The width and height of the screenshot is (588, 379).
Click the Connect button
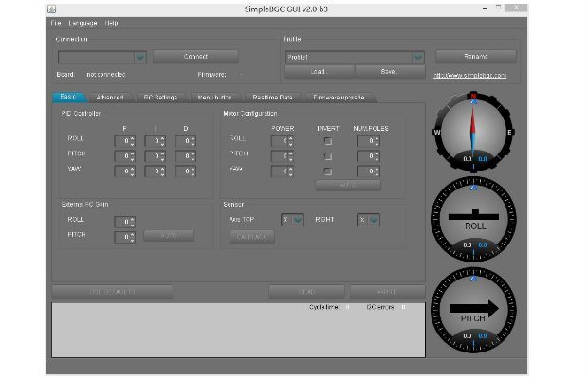195,57
